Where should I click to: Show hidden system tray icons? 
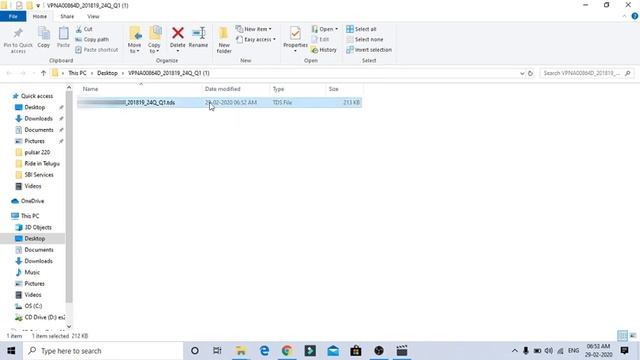point(515,351)
